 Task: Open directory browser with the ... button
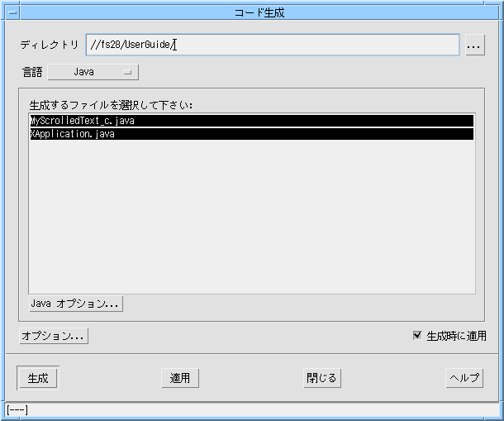coord(475,45)
